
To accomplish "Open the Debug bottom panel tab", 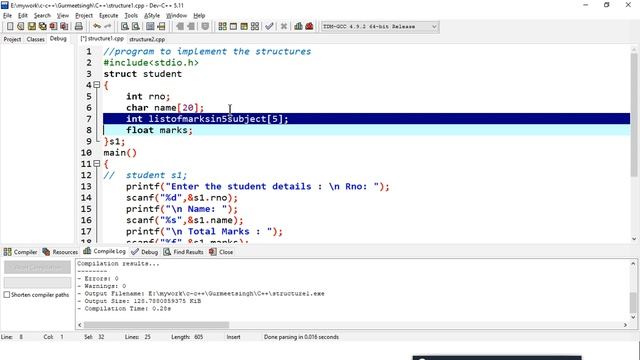I will [144, 252].
